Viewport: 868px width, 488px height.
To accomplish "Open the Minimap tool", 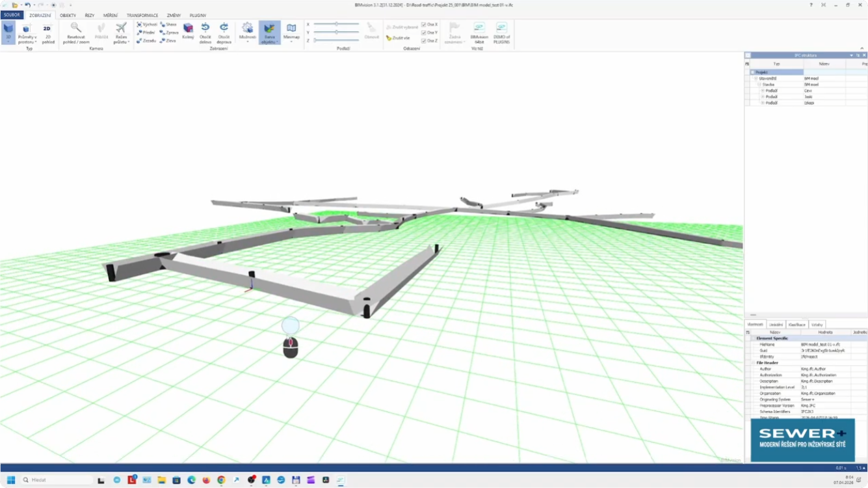I will 291,30.
